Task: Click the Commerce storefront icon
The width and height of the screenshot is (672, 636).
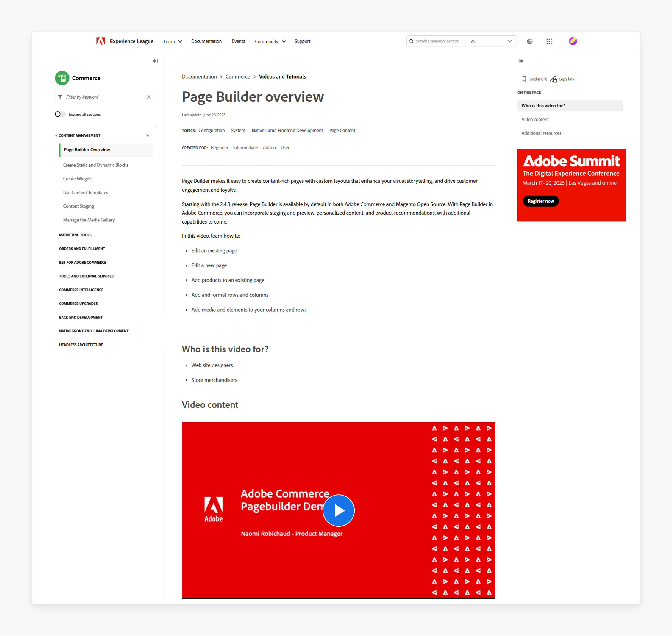Action: 62,78
